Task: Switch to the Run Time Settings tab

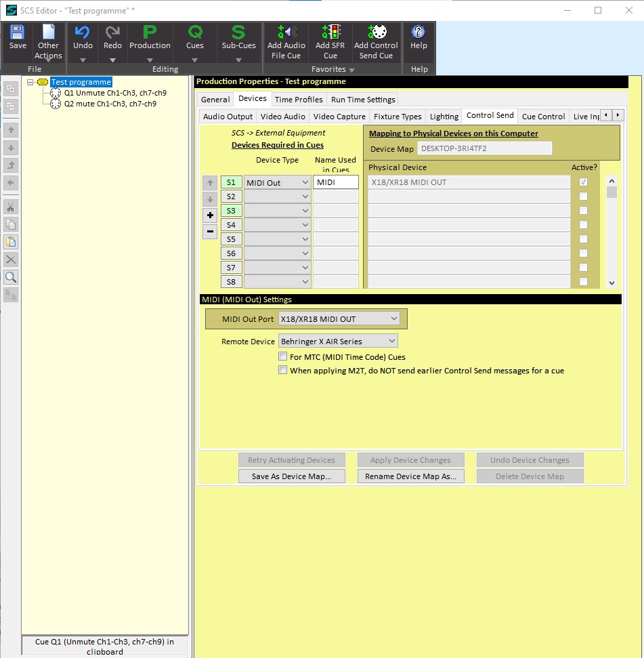Action: [362, 100]
